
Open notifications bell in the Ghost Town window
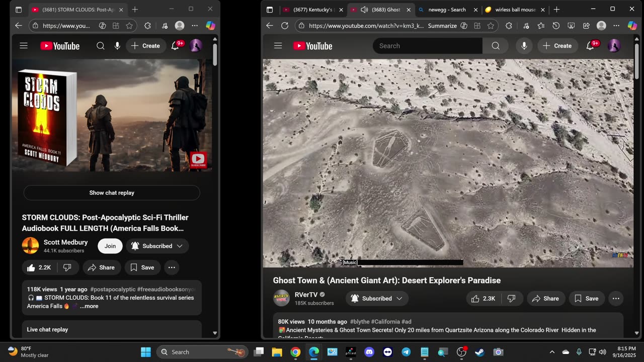pos(590,46)
